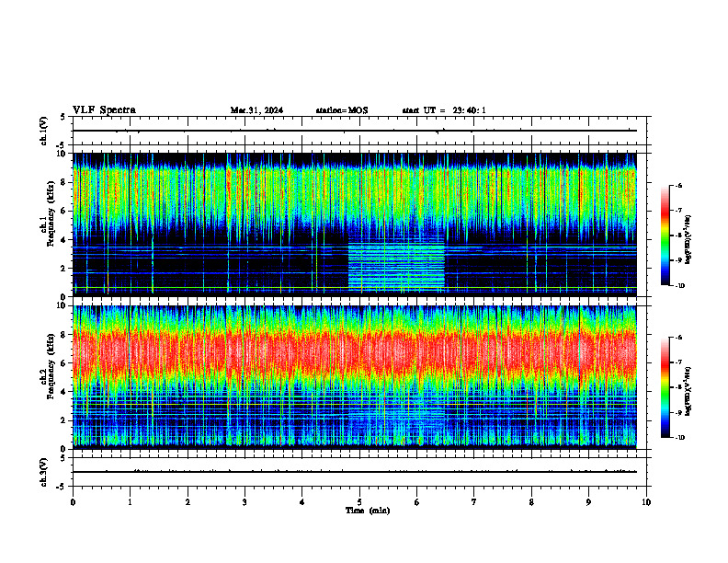
Task: Click the ch.1 frequency tick label '8'
Action: point(64,182)
